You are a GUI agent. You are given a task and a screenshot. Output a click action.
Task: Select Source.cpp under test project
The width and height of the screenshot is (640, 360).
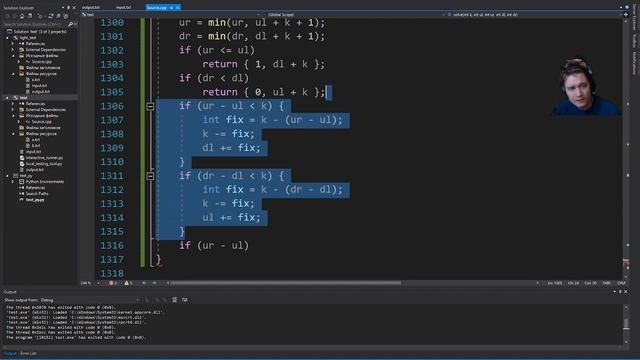(41, 122)
